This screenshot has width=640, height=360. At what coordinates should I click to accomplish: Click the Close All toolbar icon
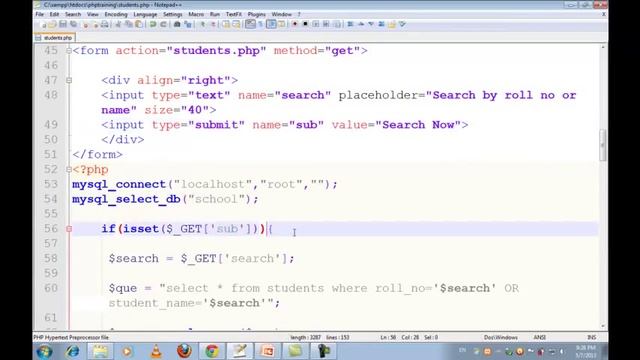click(x=96, y=24)
